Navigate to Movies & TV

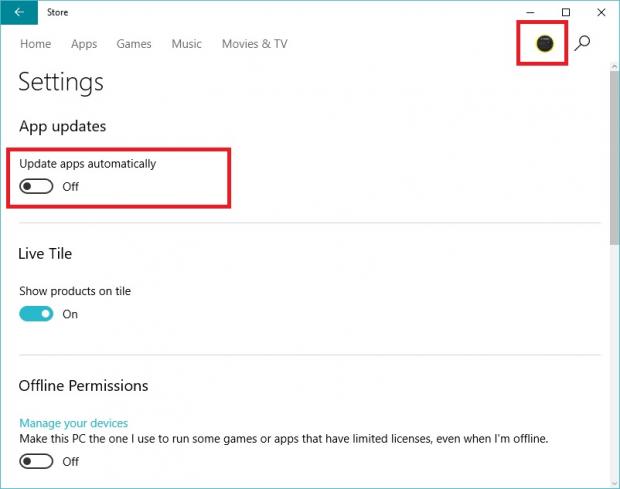click(254, 44)
